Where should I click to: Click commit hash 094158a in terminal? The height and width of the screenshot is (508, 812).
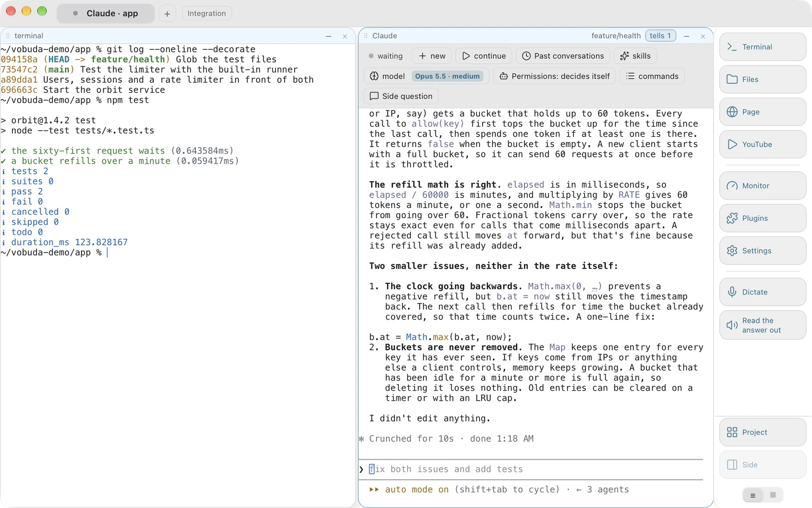(x=19, y=59)
